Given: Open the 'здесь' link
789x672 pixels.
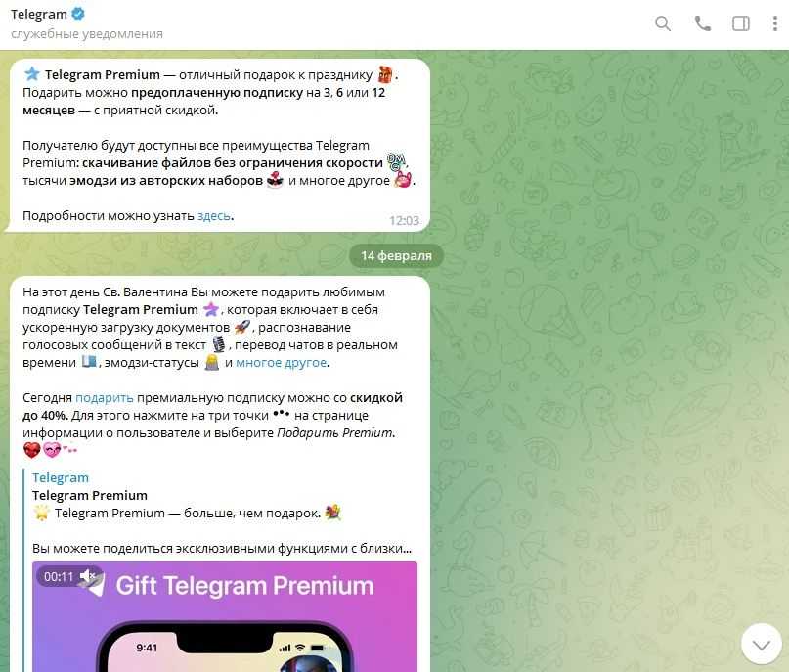Looking at the screenshot, I should (214, 215).
